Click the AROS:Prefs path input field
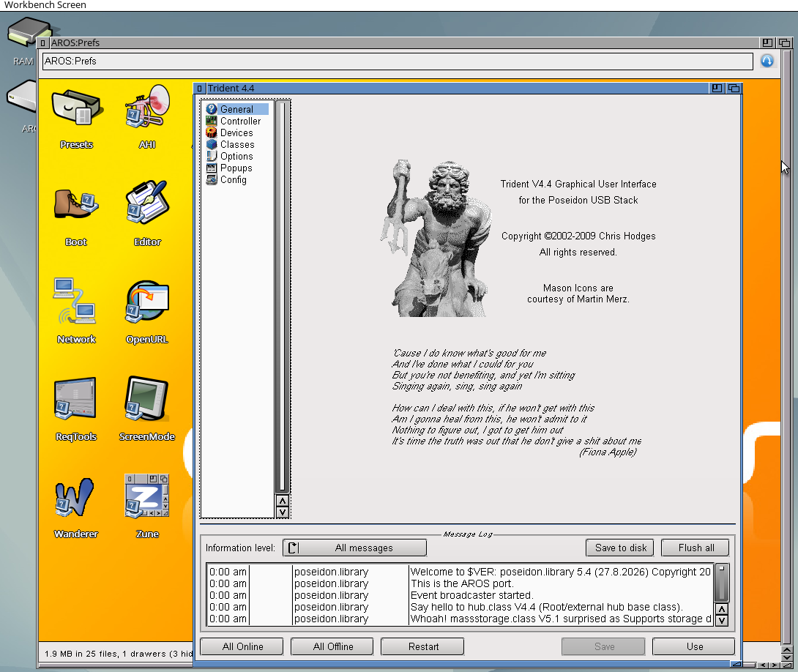 (398, 61)
